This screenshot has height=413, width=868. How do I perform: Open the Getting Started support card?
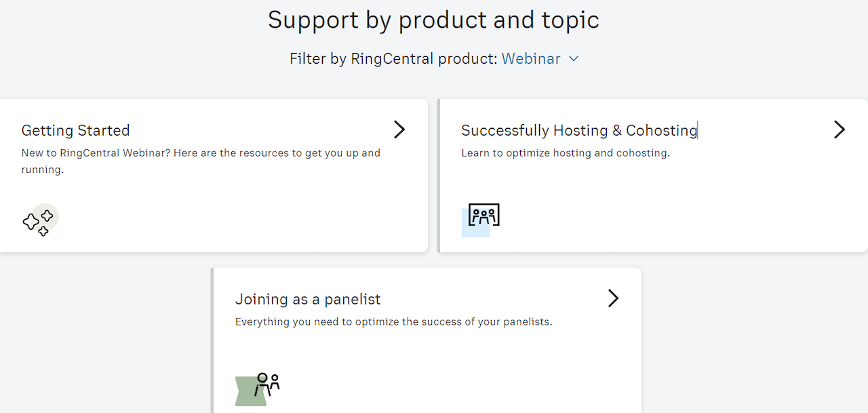pyautogui.click(x=214, y=175)
